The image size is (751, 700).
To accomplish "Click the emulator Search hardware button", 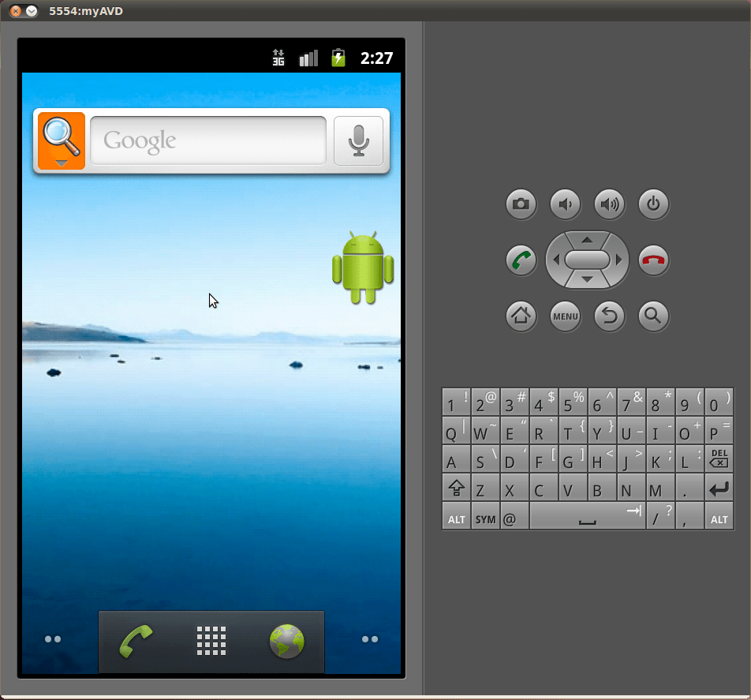I will click(653, 316).
